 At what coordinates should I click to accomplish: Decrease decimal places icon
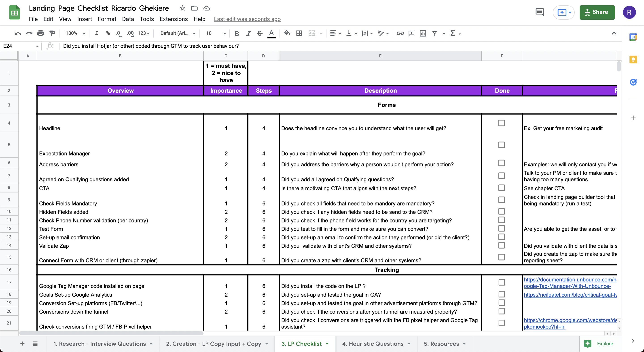pos(119,33)
